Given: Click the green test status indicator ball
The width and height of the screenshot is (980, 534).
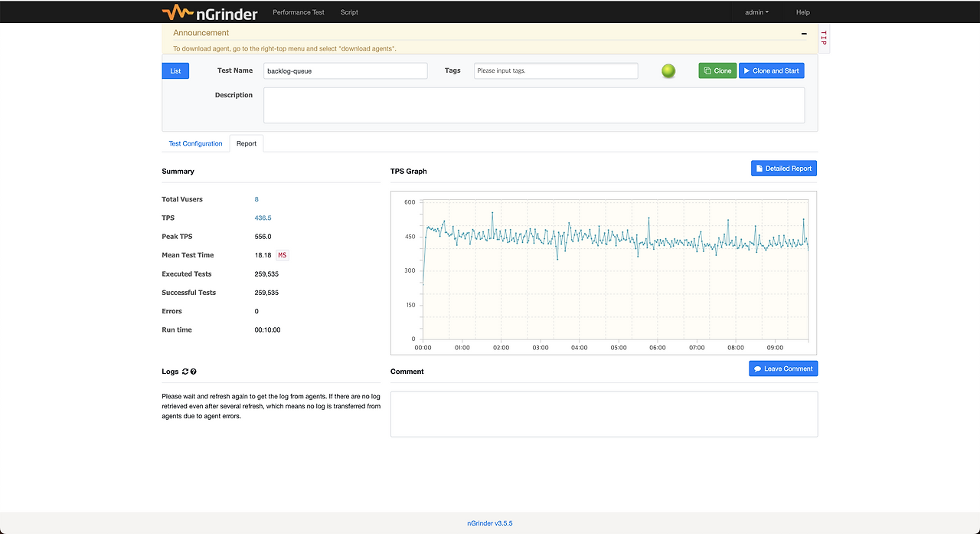Looking at the screenshot, I should click(x=668, y=70).
